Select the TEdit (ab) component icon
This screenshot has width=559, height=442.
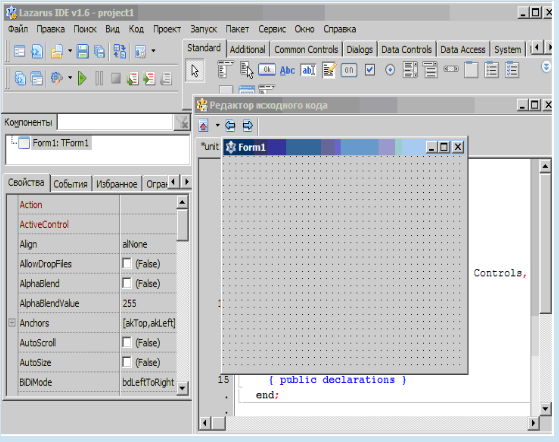(308, 70)
